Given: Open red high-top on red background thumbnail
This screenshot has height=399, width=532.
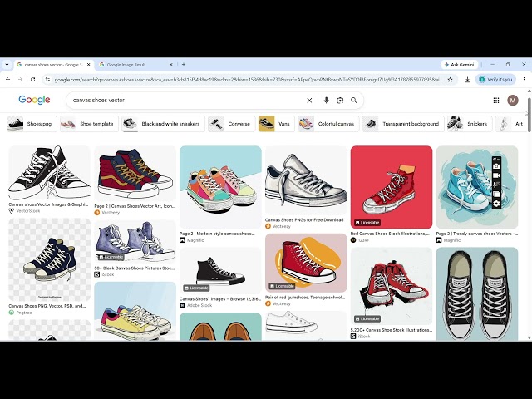Looking at the screenshot, I should [x=392, y=187].
